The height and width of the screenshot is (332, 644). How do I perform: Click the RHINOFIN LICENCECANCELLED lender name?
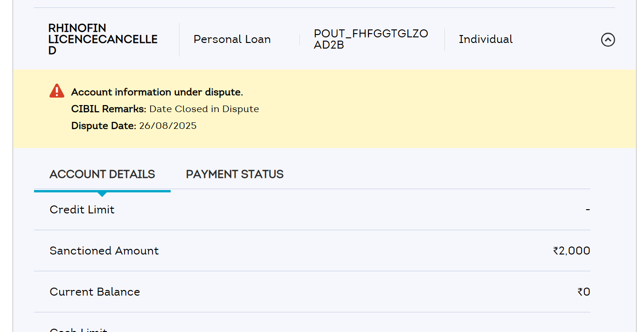(x=103, y=39)
